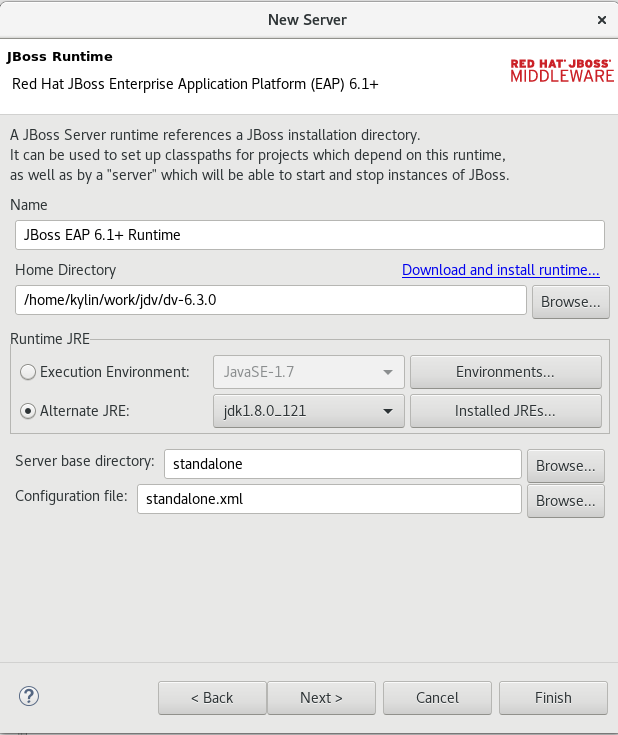Click the Environments... button
The image size is (618, 735).
coord(505,372)
